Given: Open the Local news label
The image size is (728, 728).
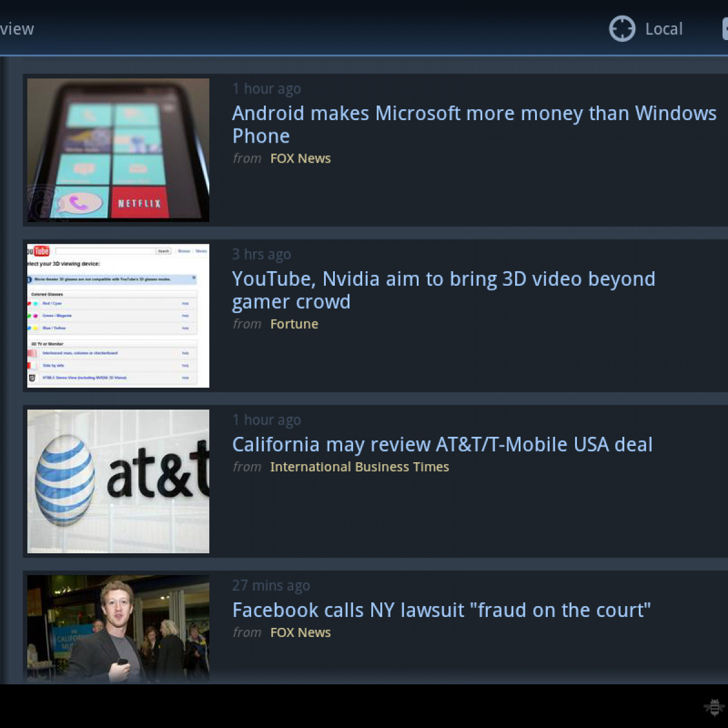Looking at the screenshot, I should 664,29.
